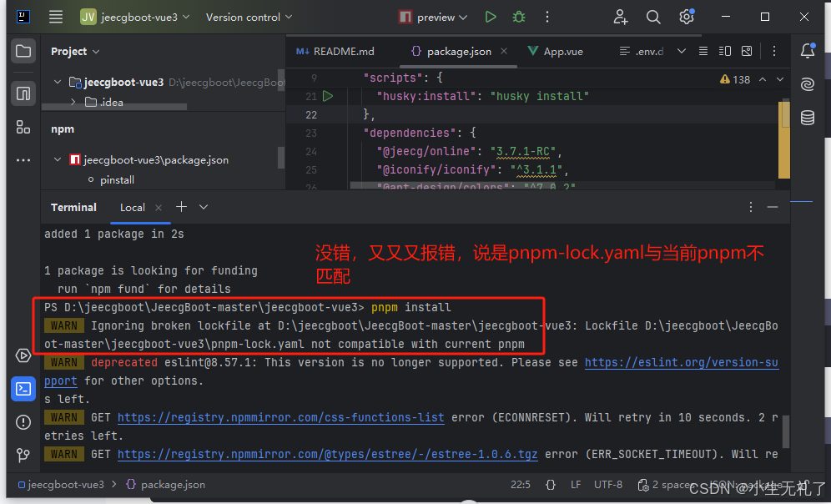Open the Notifications bell icon
The width and height of the screenshot is (831, 504).
(808, 51)
